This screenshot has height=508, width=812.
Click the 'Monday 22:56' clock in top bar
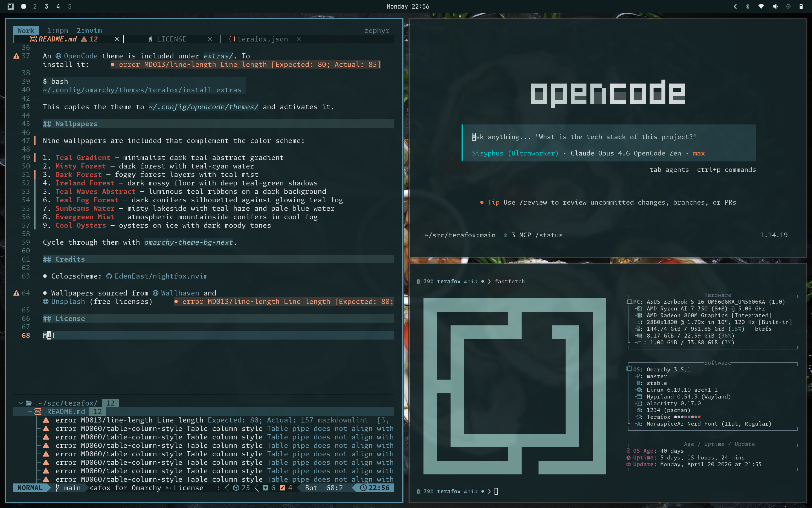pyautogui.click(x=408, y=6)
